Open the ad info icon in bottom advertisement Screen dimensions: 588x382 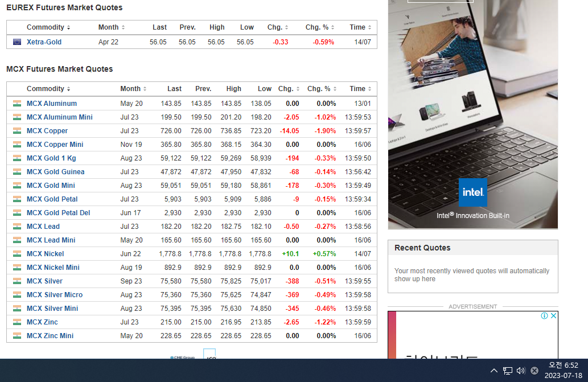click(x=545, y=315)
